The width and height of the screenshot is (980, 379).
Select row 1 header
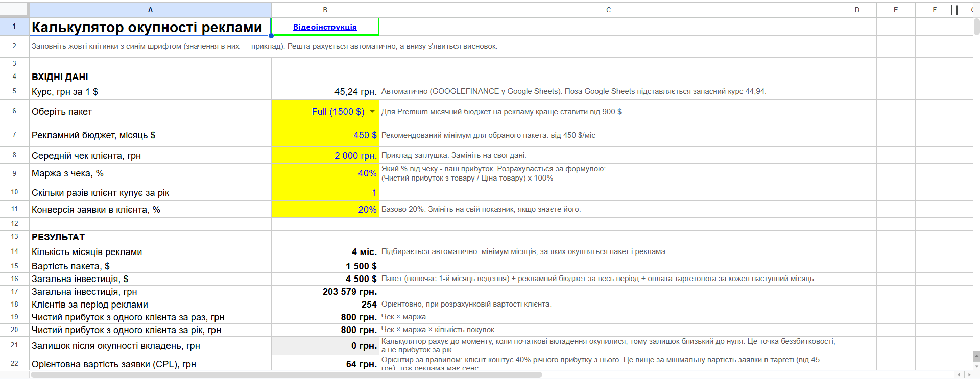14,27
